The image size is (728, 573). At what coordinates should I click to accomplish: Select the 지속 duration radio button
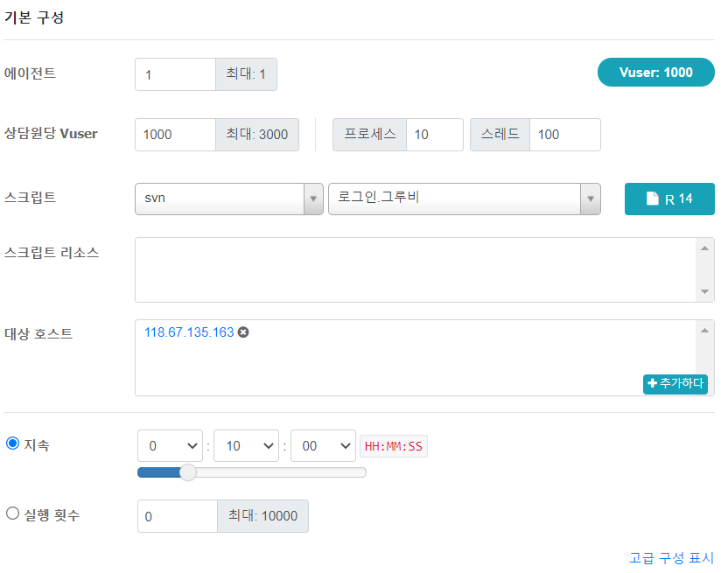point(12,444)
